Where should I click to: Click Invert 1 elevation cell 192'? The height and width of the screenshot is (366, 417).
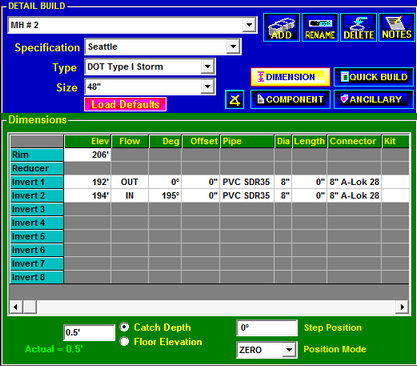coord(87,182)
